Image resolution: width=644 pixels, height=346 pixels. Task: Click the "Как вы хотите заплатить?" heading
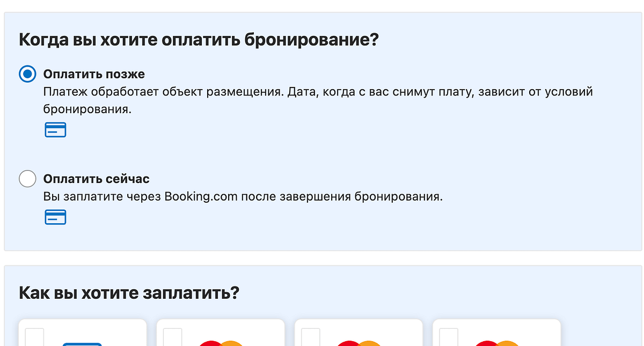(129, 293)
